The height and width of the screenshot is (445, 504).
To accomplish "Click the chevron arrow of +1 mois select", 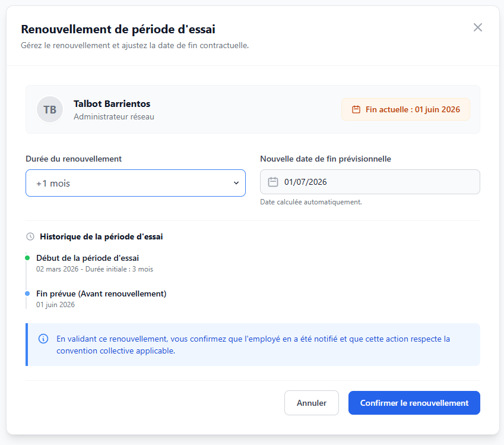I will (x=236, y=183).
